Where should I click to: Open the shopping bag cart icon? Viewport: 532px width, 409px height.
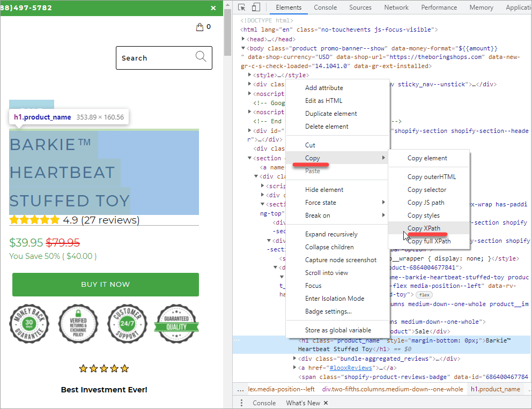coord(200,27)
